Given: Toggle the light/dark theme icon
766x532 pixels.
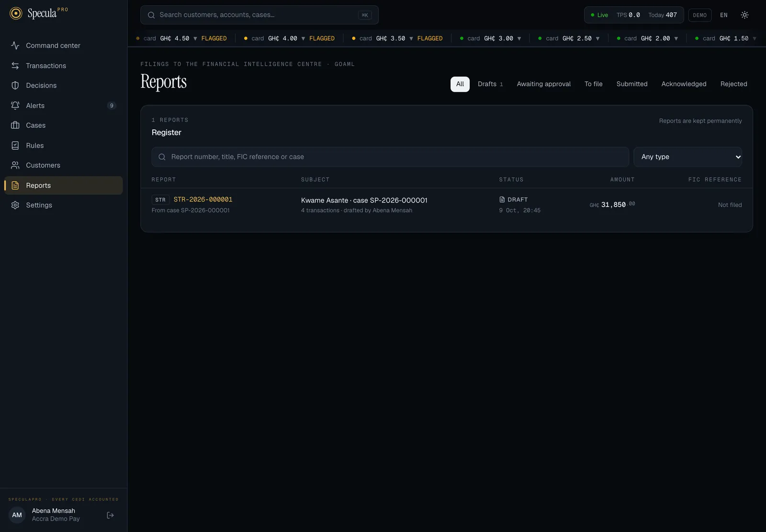Looking at the screenshot, I should (x=744, y=15).
